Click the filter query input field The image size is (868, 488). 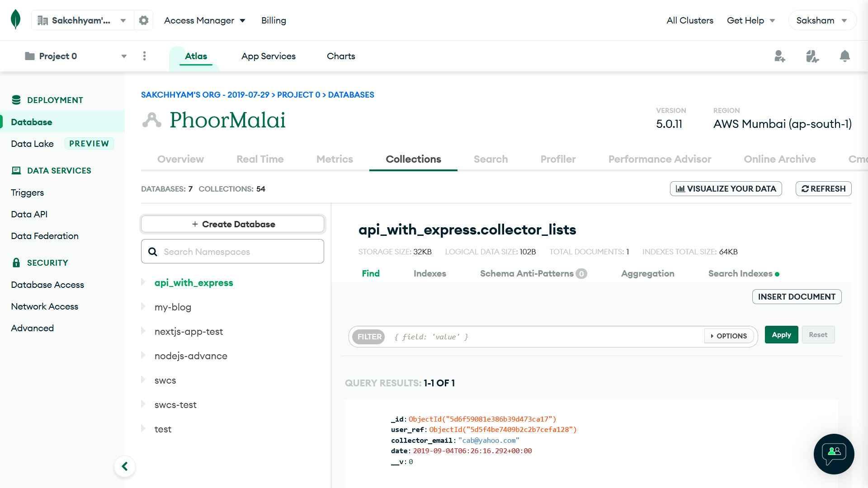click(545, 337)
